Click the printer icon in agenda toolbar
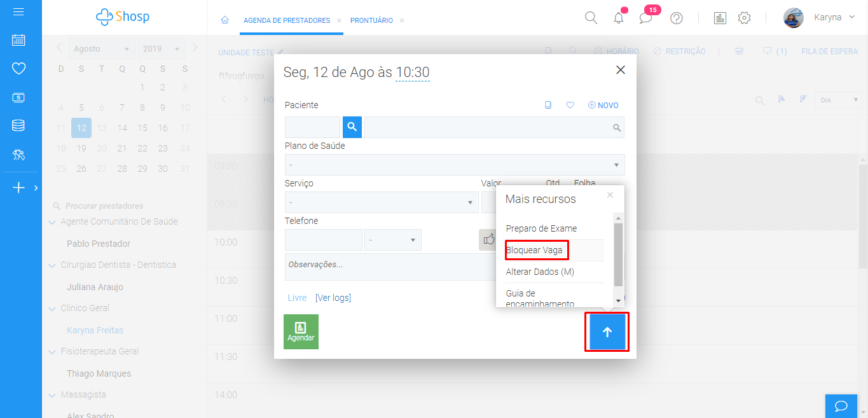Viewport: 868px width, 418px height. point(739,52)
